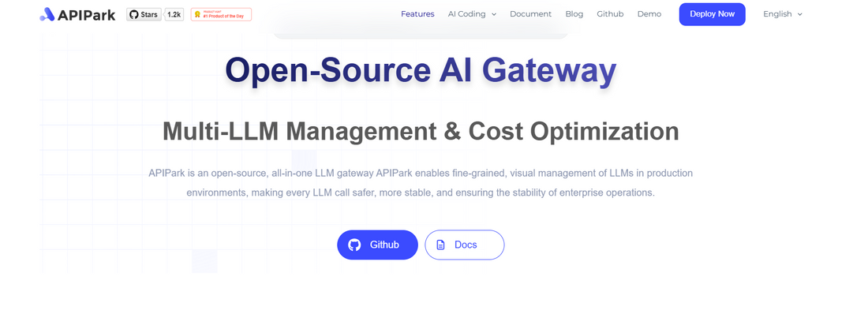Visit the Demo page from the navigation
This screenshot has height=329, width=868.
(649, 14)
